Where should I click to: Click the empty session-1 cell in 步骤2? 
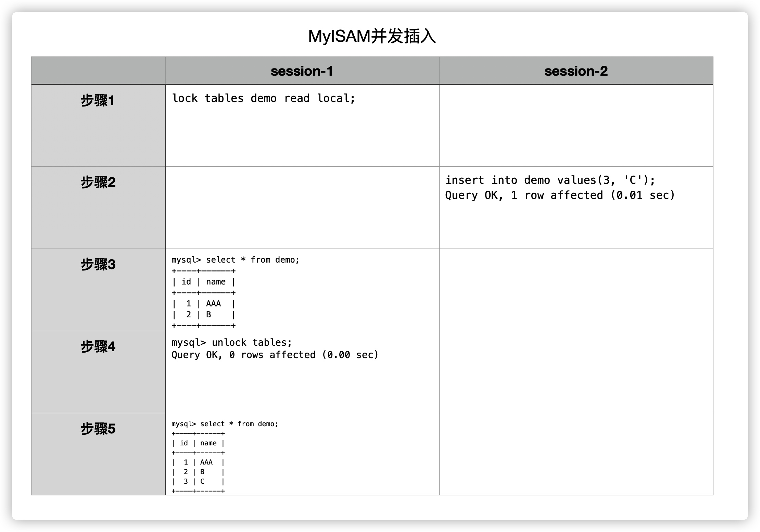coord(302,208)
